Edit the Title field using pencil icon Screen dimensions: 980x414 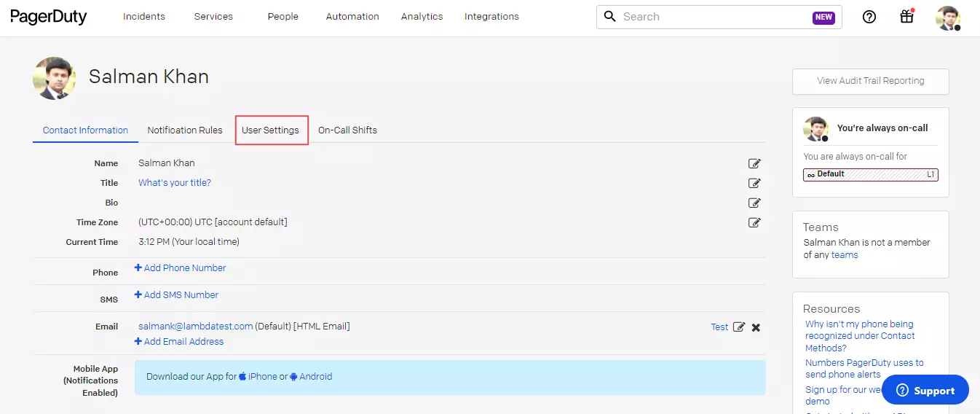coord(754,183)
